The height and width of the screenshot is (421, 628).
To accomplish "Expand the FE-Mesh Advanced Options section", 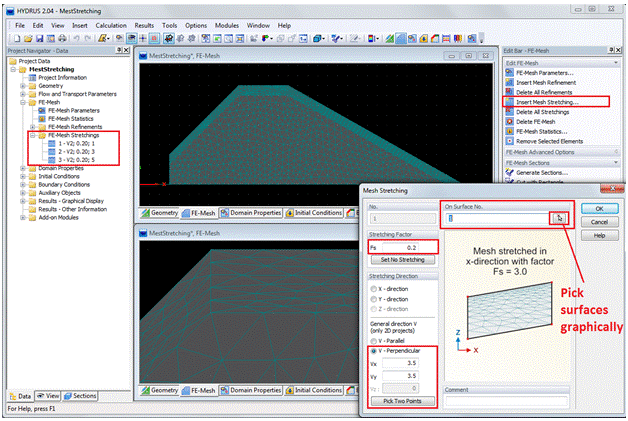I will click(x=616, y=152).
